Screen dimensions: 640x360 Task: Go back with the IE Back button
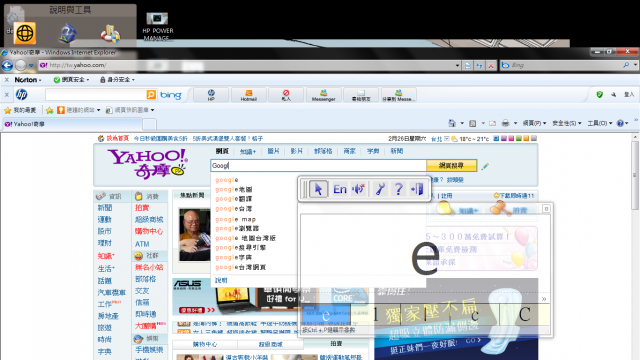click(7, 65)
